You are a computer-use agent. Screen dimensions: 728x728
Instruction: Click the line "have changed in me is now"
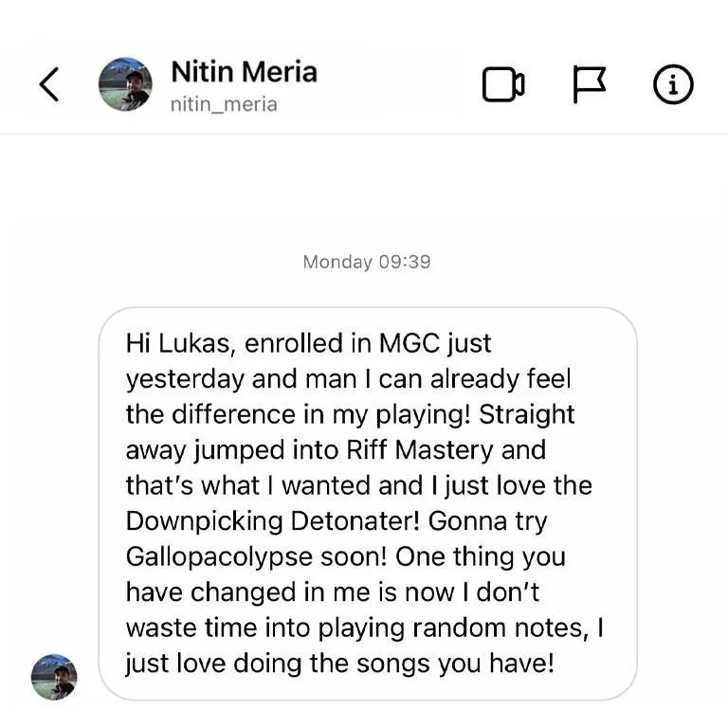click(x=290, y=592)
